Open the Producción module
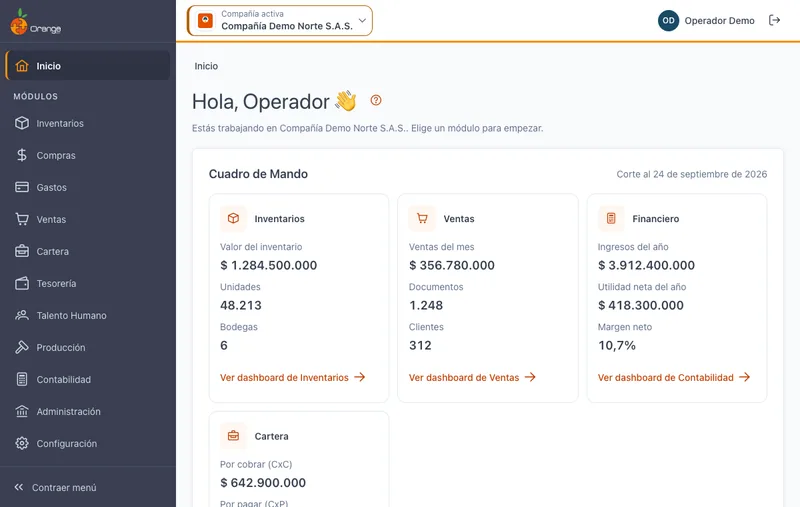Screen dimensions: 800x507 88,347
